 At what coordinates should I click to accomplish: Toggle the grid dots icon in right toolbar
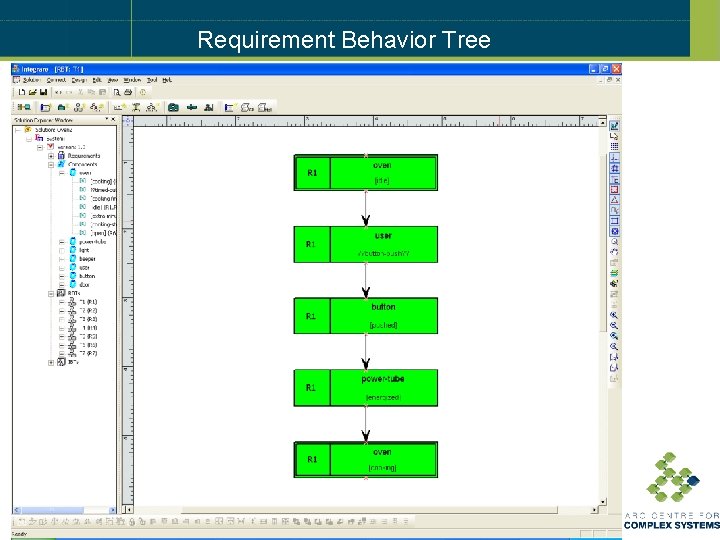pyautogui.click(x=614, y=146)
